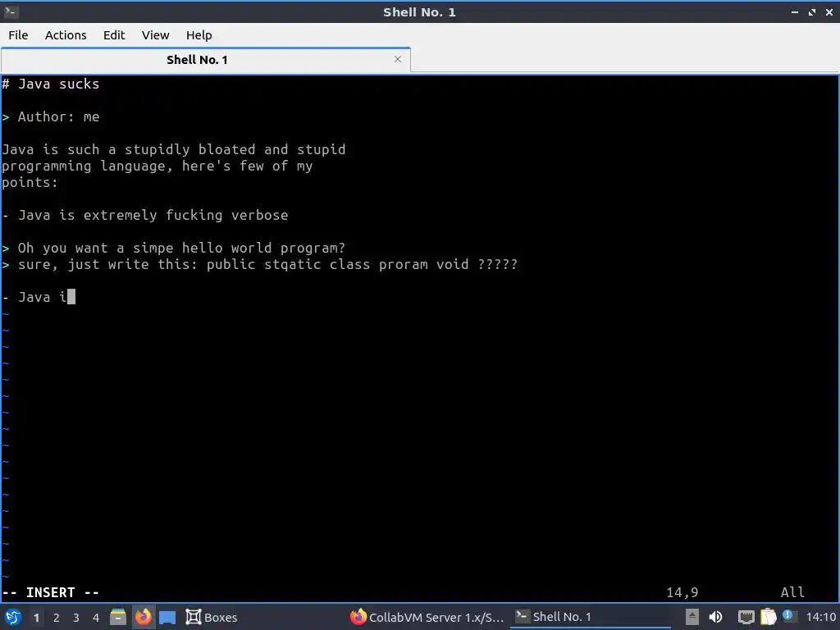The image size is (840, 630).
Task: Click the 'All' scroll position indicator
Action: 792,592
